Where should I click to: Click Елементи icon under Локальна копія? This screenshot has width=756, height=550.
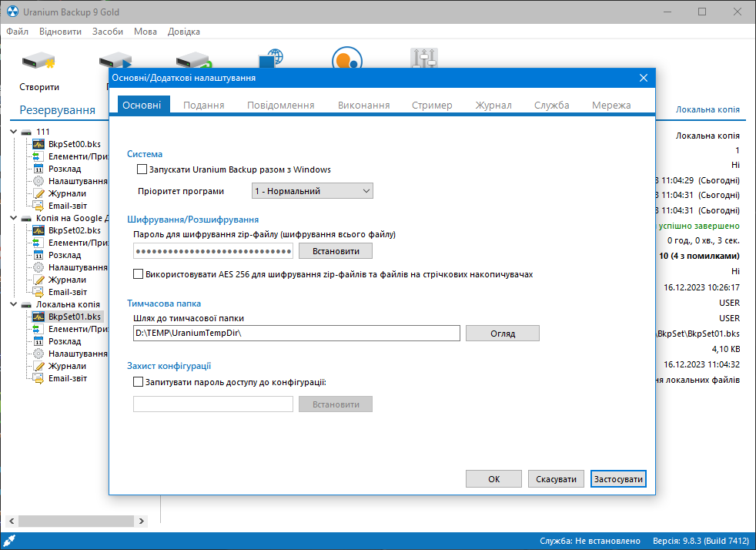coord(38,329)
